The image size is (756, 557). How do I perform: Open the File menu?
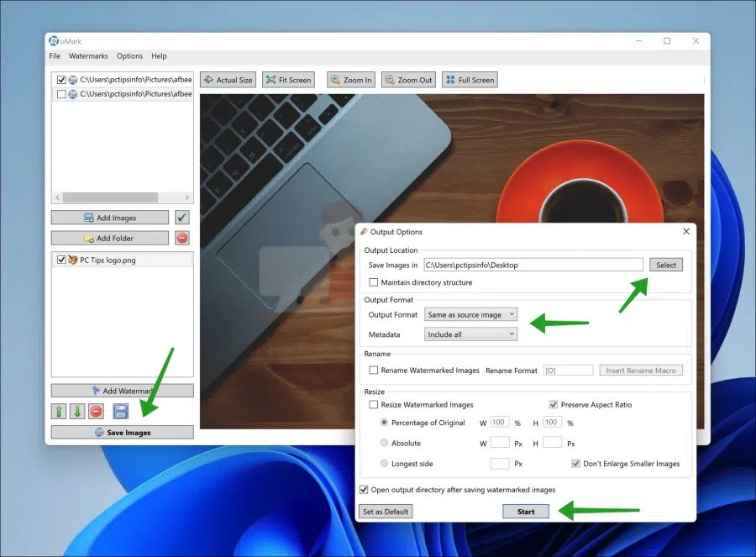pos(55,56)
